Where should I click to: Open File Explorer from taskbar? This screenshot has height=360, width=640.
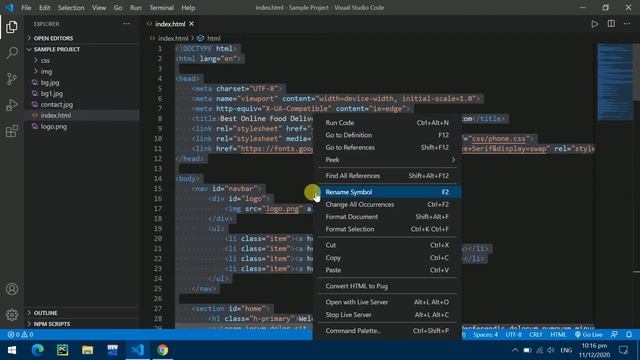coord(87,350)
